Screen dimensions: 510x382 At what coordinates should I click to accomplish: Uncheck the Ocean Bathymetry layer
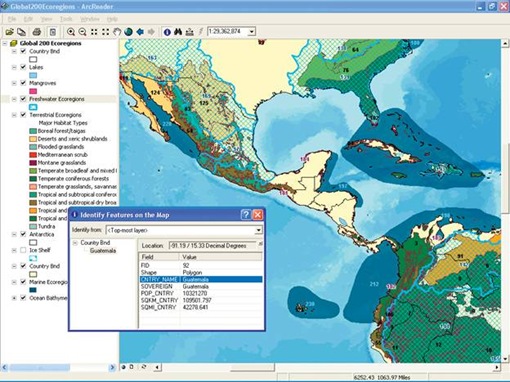point(23,298)
